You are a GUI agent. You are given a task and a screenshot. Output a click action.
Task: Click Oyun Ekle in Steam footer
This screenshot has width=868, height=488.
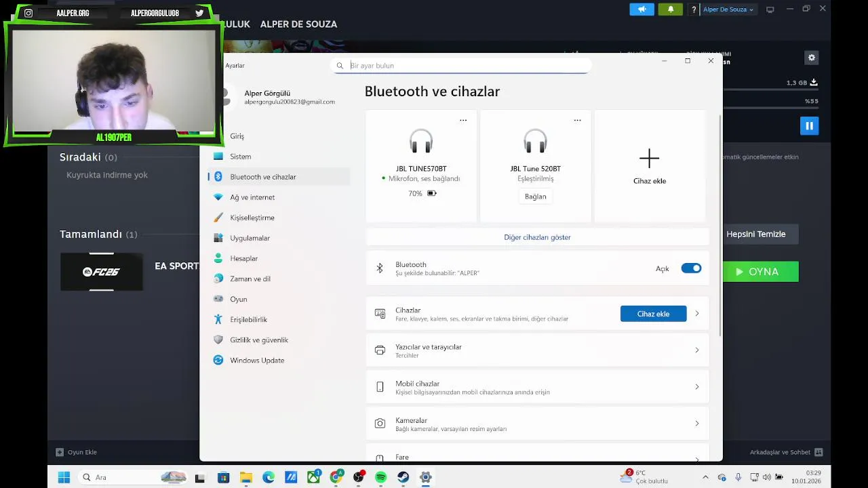point(77,452)
